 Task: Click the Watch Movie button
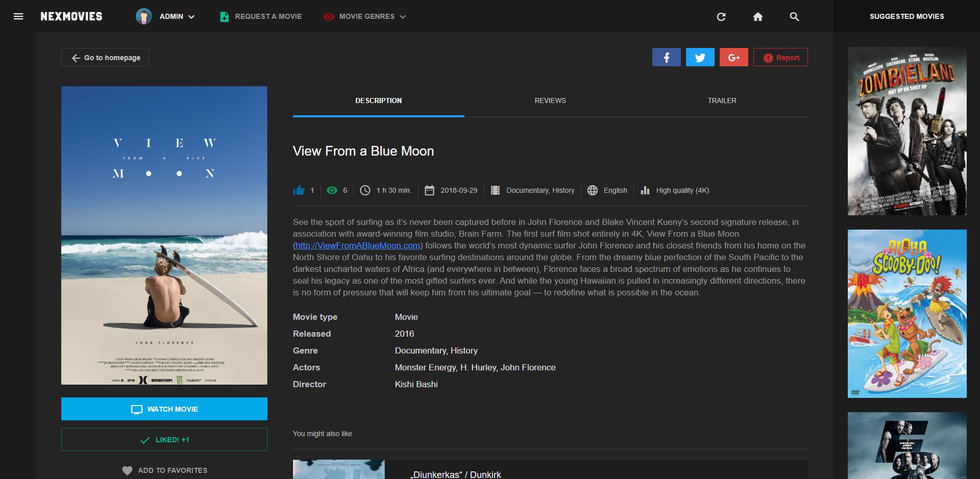point(164,409)
